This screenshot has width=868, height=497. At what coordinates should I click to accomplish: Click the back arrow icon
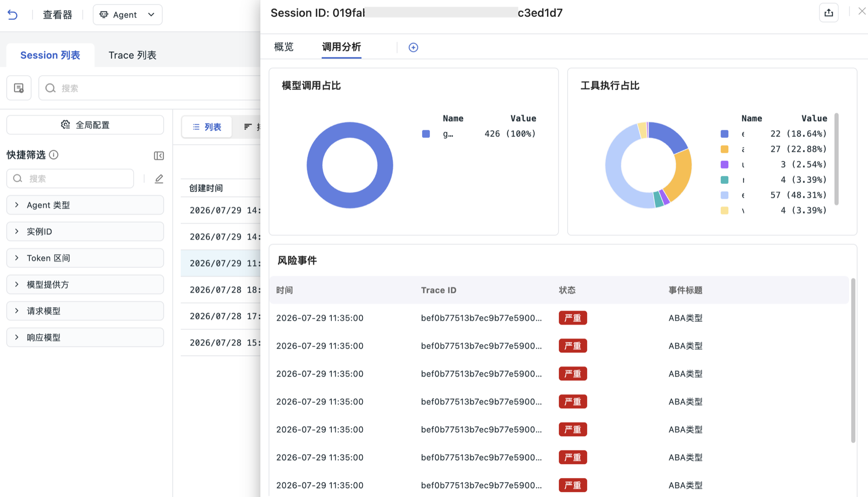(13, 15)
